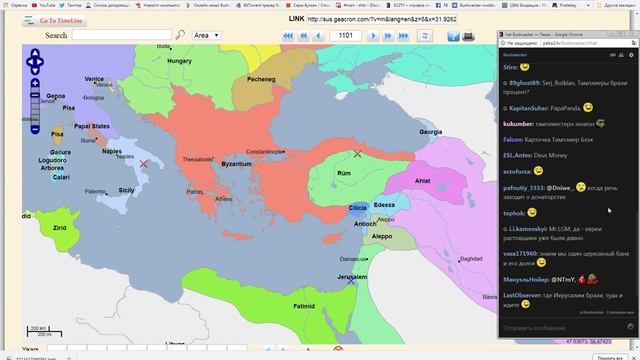Image resolution: width=640 pixels, height=360 pixels.
Task: Click username 89ghost89 in chat
Action: coord(524,83)
